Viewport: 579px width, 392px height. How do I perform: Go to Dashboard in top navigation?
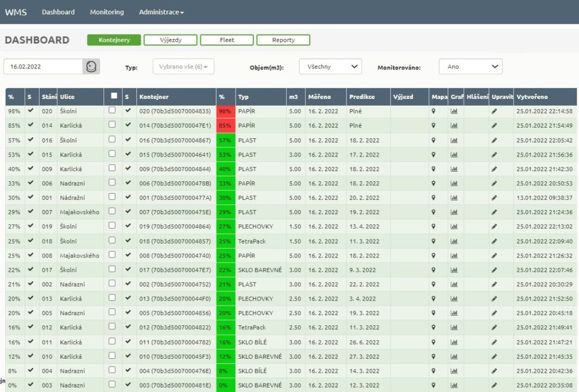(x=58, y=12)
